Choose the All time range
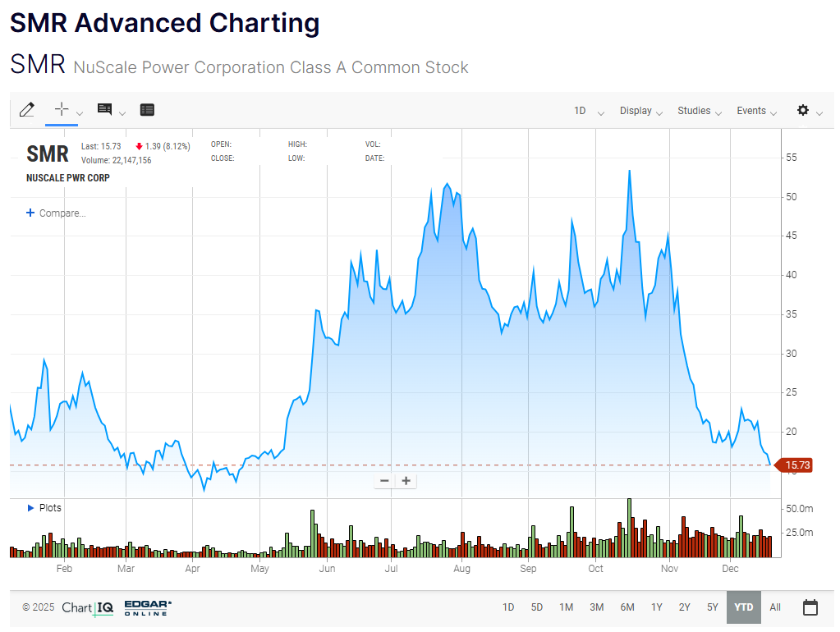Screen dimensions: 840x632 pyautogui.click(x=775, y=607)
